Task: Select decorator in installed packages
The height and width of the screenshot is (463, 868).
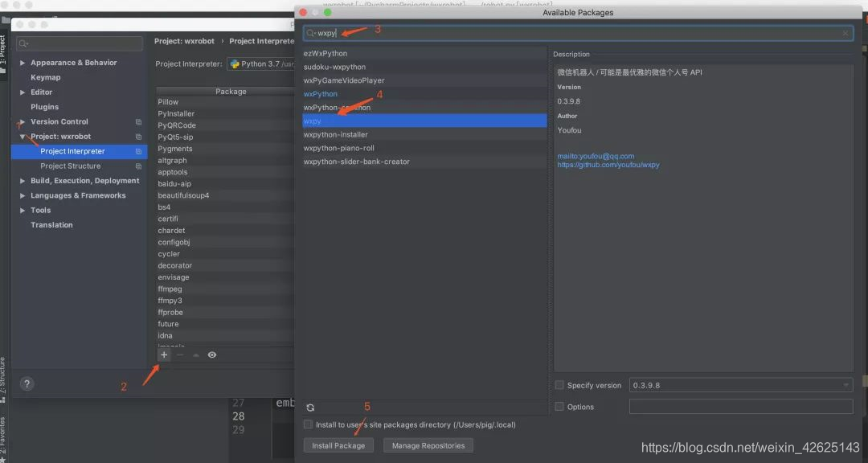Action: pyautogui.click(x=225, y=265)
